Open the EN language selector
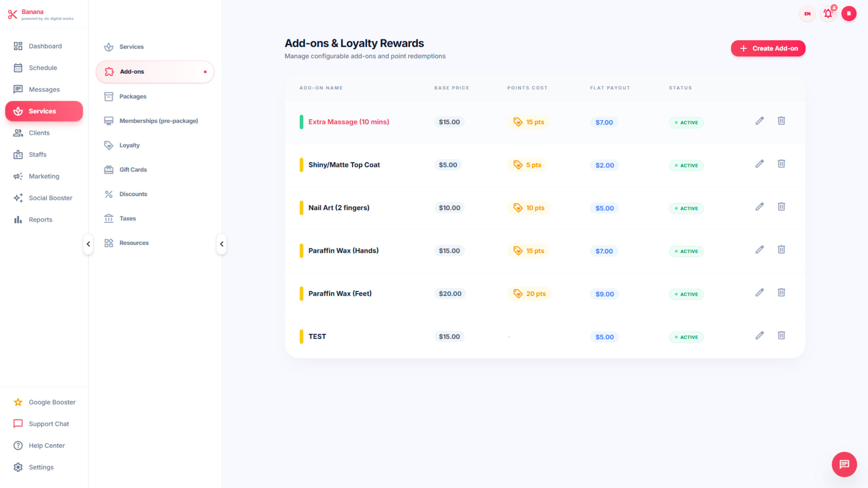The image size is (868, 488). [x=807, y=13]
